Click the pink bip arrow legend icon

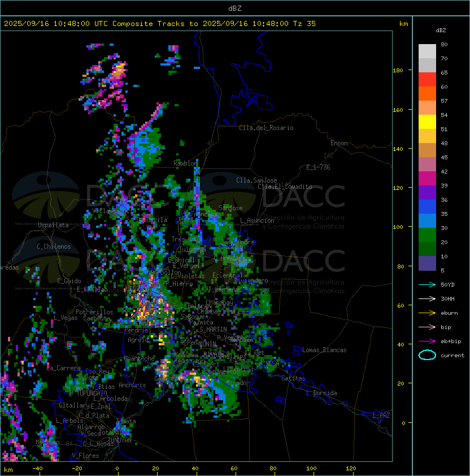coord(427,327)
